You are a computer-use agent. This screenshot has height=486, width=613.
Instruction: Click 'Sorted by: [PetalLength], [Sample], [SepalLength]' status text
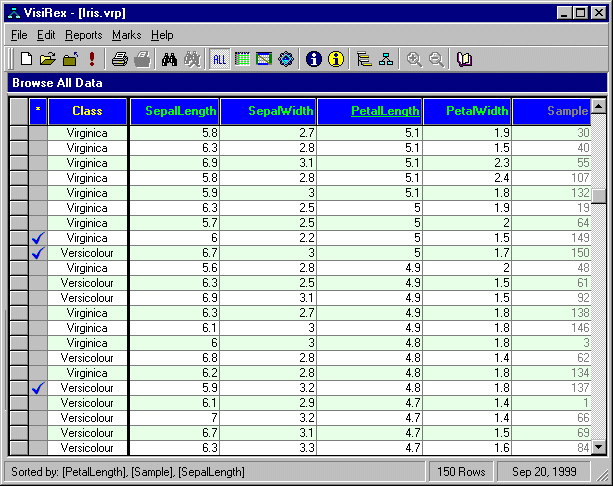click(x=128, y=472)
